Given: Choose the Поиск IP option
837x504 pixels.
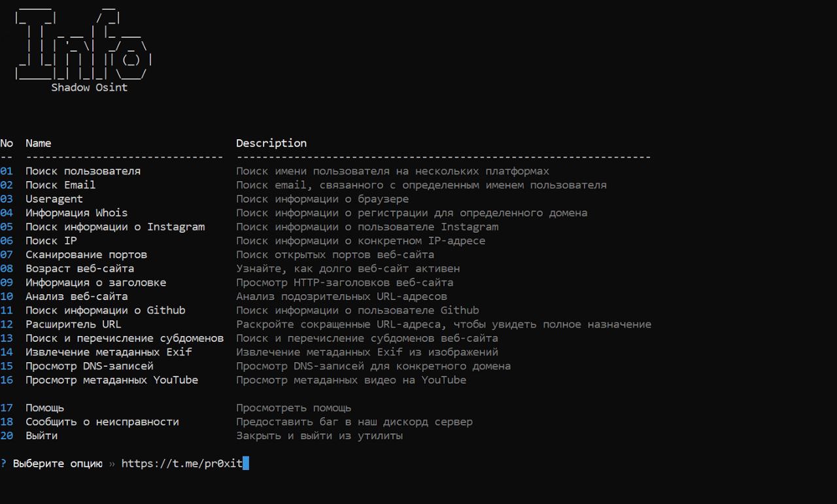Looking at the screenshot, I should (x=51, y=241).
